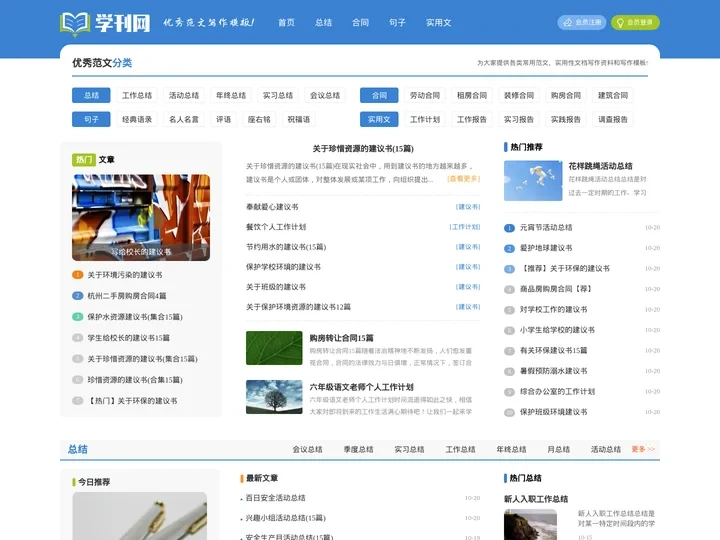
Task: Open the 劳动合同 category tag
Action: coord(425,95)
